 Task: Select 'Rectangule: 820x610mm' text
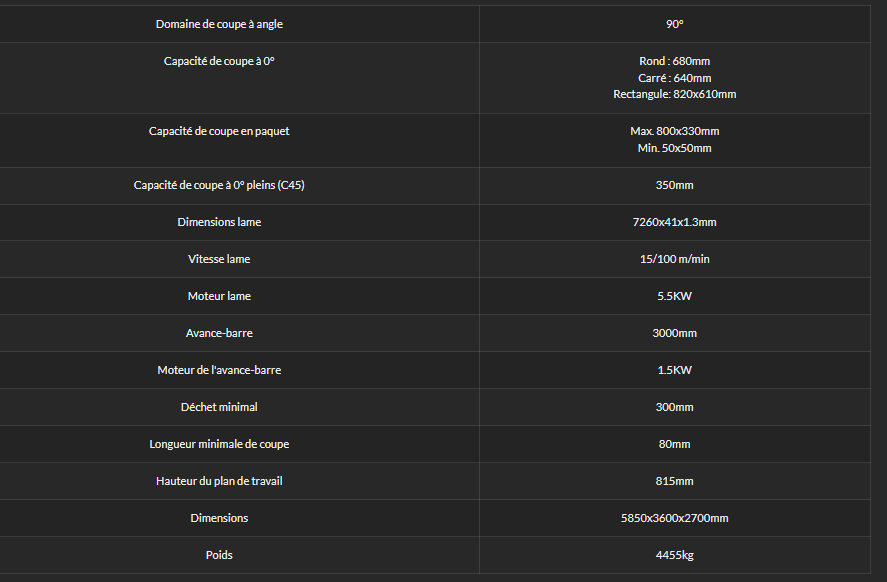point(674,94)
